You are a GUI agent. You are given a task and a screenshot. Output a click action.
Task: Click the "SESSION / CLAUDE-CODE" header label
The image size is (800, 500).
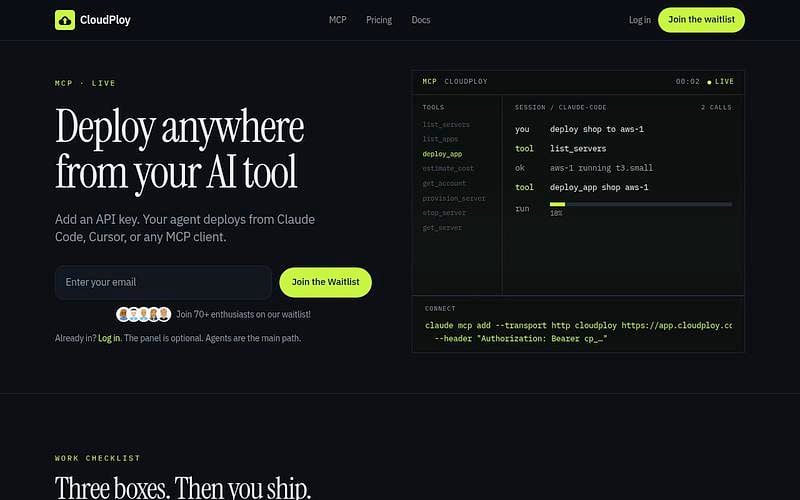(561, 108)
